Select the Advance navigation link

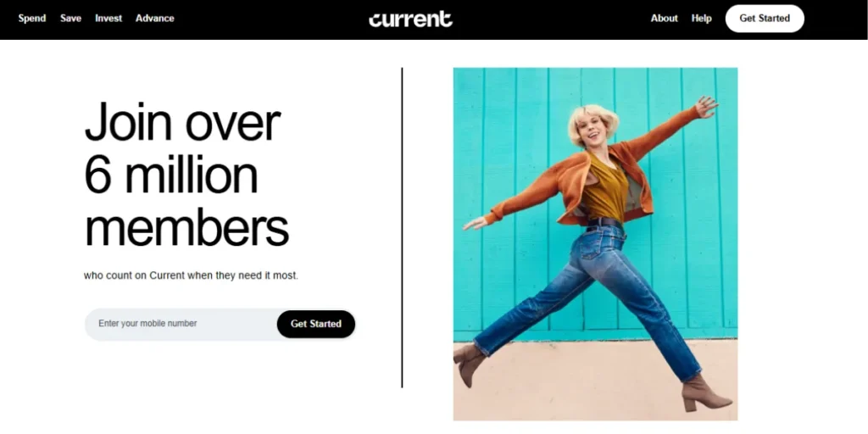click(155, 19)
